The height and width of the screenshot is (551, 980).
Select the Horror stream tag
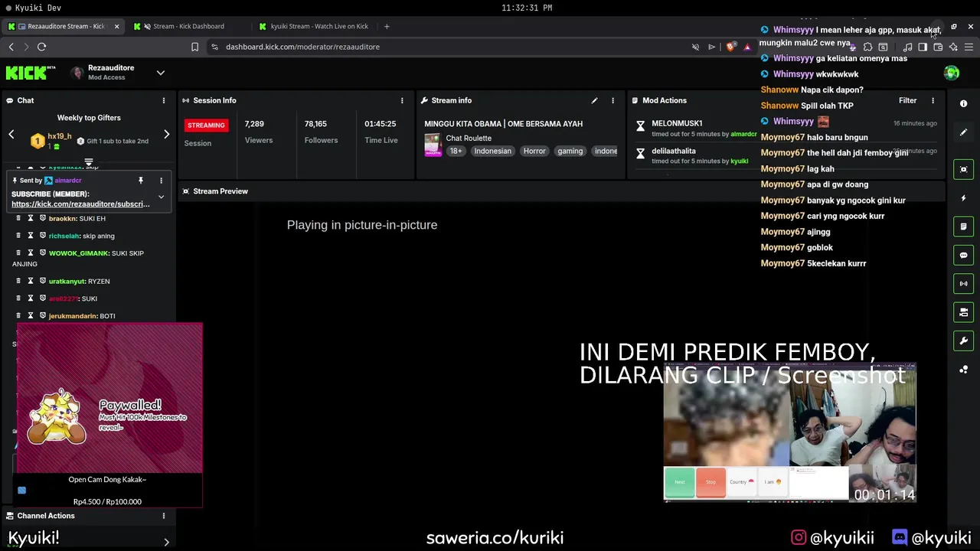point(534,152)
